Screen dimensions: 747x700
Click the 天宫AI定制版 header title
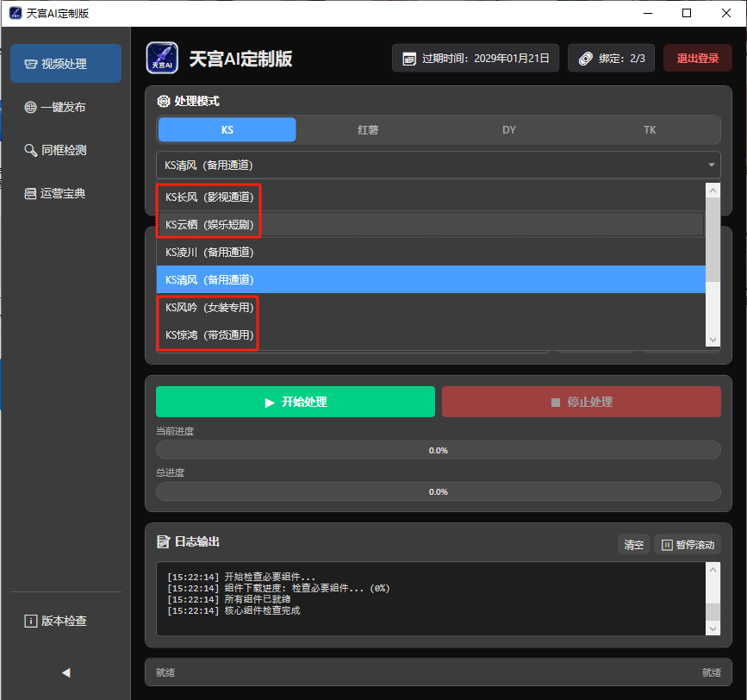pyautogui.click(x=240, y=59)
